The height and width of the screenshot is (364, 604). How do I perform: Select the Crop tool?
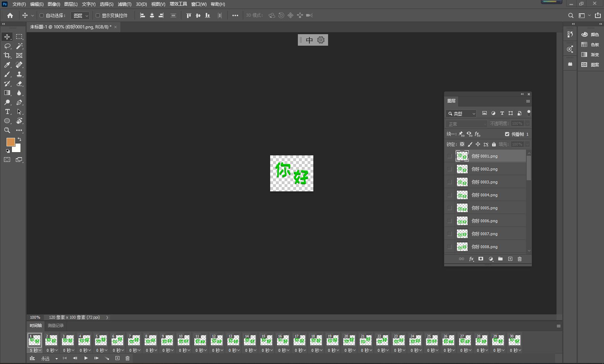(x=7, y=55)
